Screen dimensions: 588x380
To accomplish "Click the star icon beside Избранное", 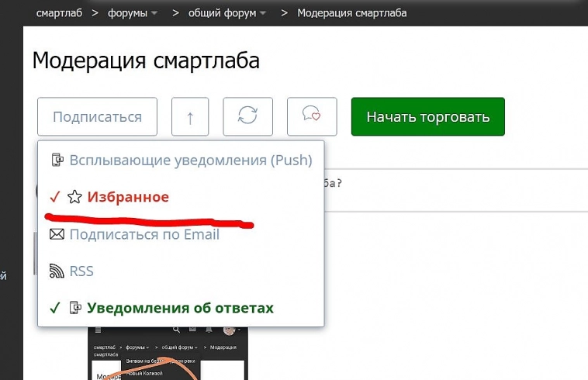I will 74,197.
